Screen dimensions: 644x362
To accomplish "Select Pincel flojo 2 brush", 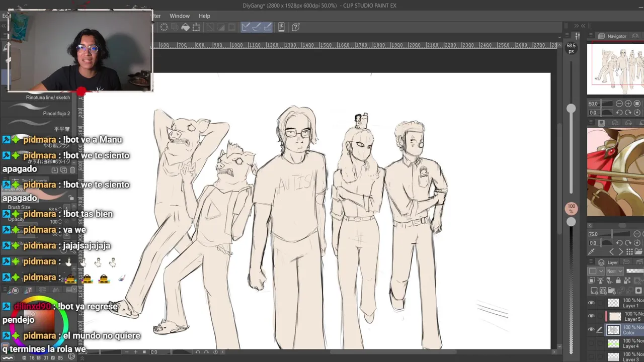I will pos(56,114).
